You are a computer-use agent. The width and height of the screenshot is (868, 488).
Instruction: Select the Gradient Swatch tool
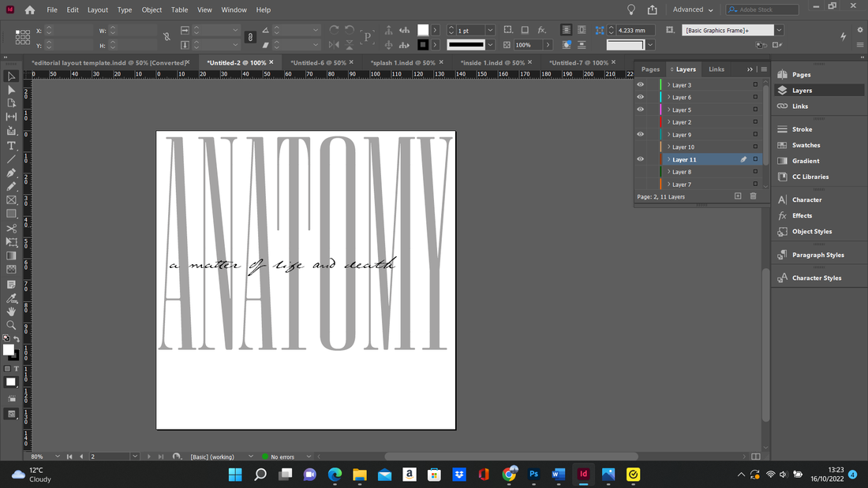click(x=11, y=255)
